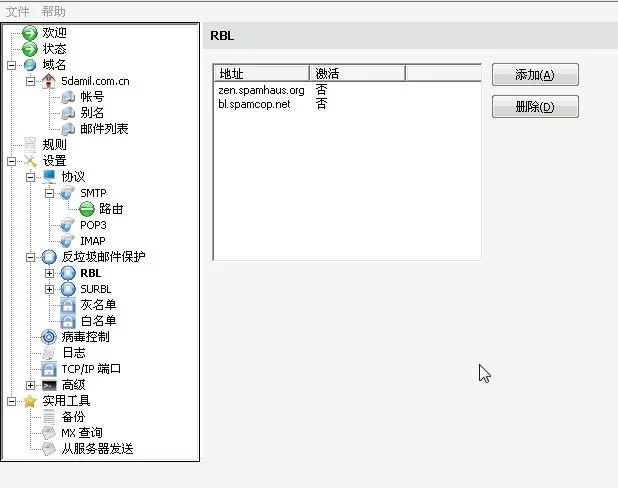The width and height of the screenshot is (618, 488).
Task: Select the 日志 tree item label
Action: [x=74, y=353]
